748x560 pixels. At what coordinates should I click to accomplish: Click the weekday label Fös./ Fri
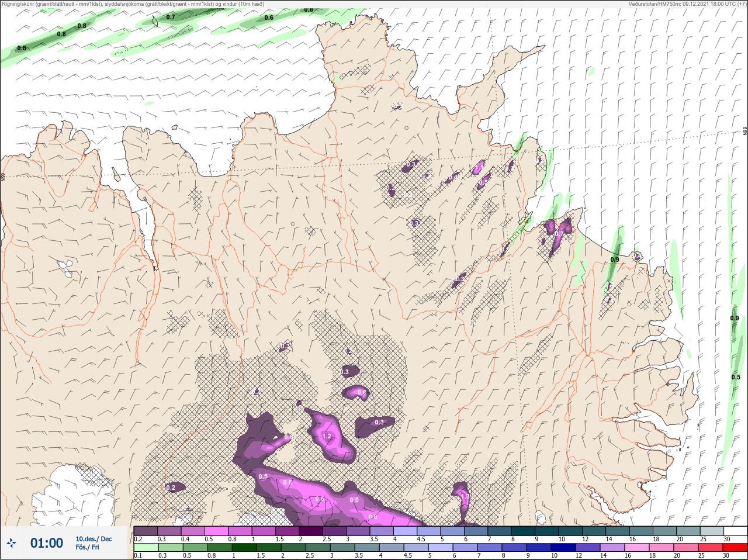87,548
